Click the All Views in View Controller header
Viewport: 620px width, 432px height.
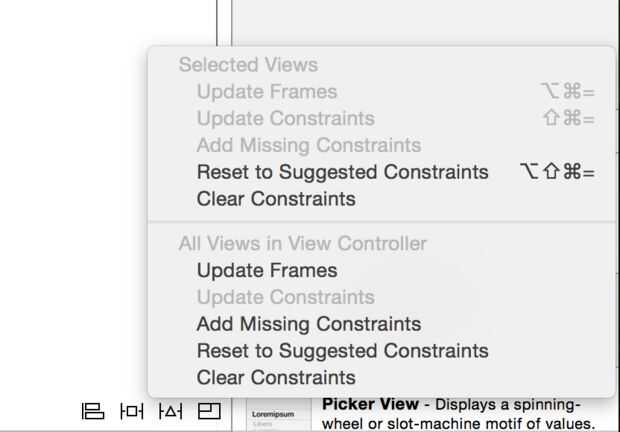click(x=302, y=243)
